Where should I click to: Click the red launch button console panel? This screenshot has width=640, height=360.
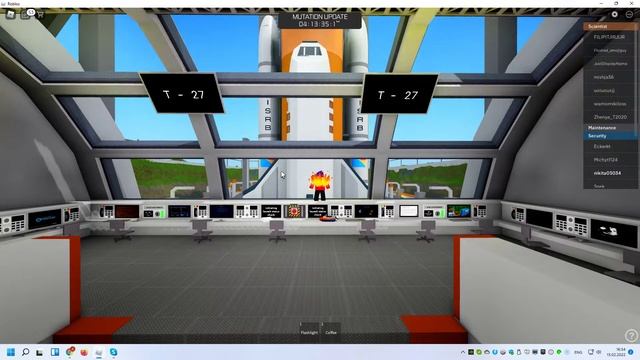(294, 211)
